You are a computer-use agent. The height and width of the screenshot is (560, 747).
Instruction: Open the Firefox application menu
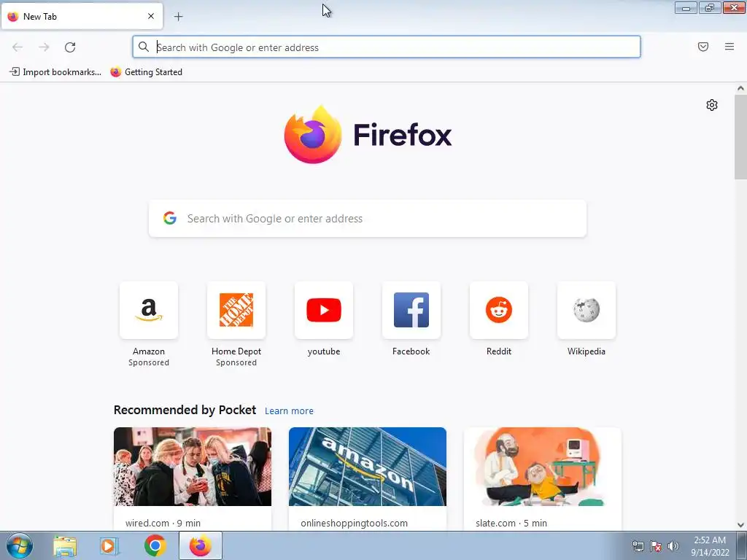point(729,47)
